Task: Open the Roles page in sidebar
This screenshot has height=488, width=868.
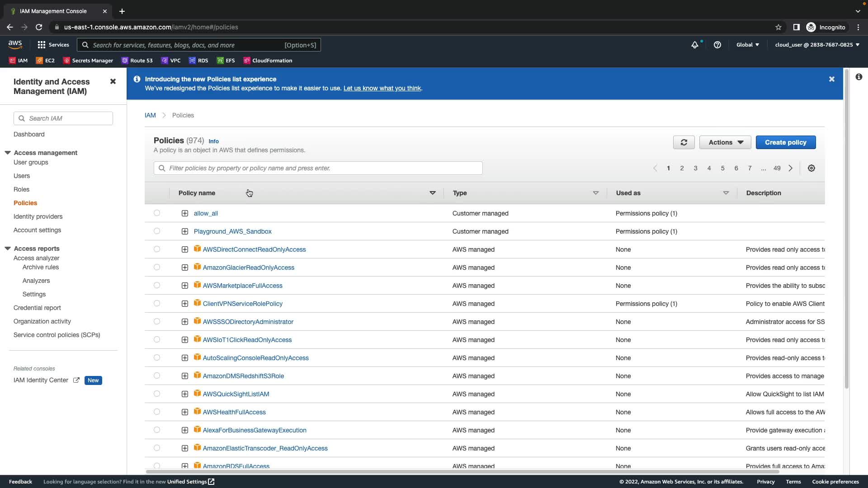Action: [21, 189]
